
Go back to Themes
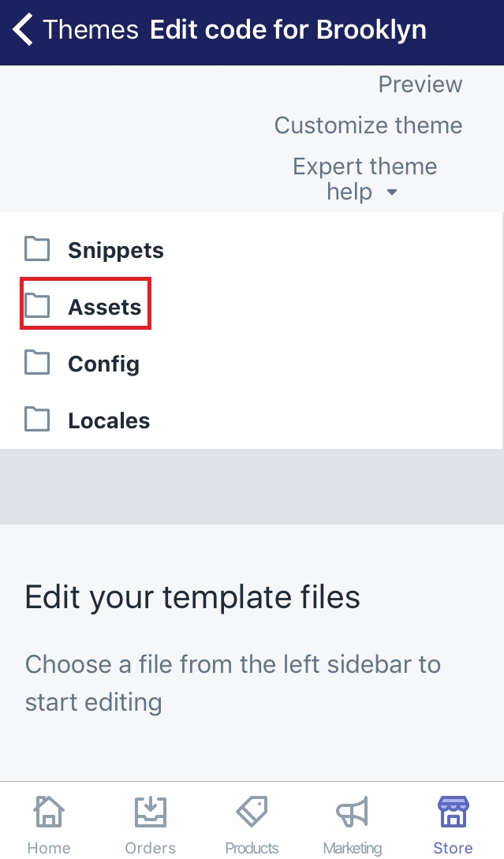91,30
